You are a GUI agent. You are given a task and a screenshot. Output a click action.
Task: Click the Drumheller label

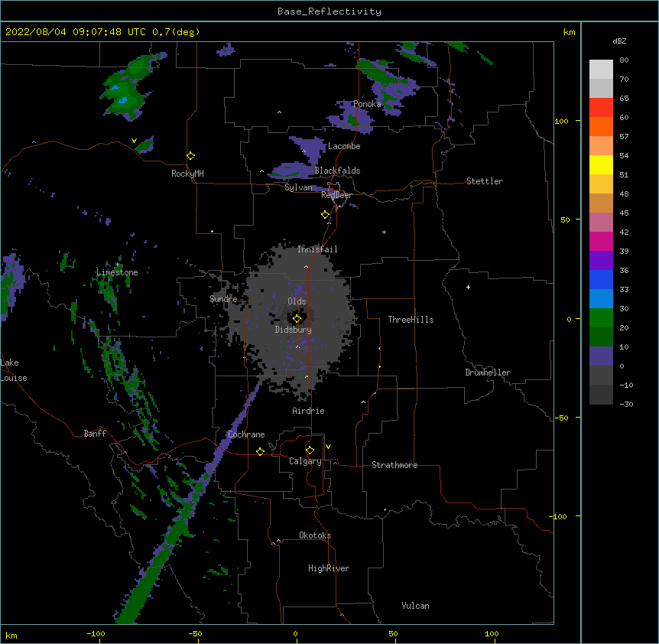pyautogui.click(x=488, y=372)
